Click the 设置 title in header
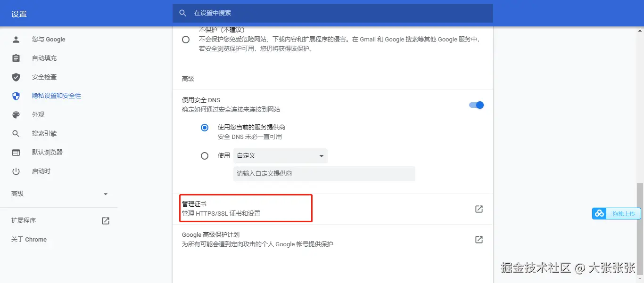The width and height of the screenshot is (644, 283). point(19,14)
